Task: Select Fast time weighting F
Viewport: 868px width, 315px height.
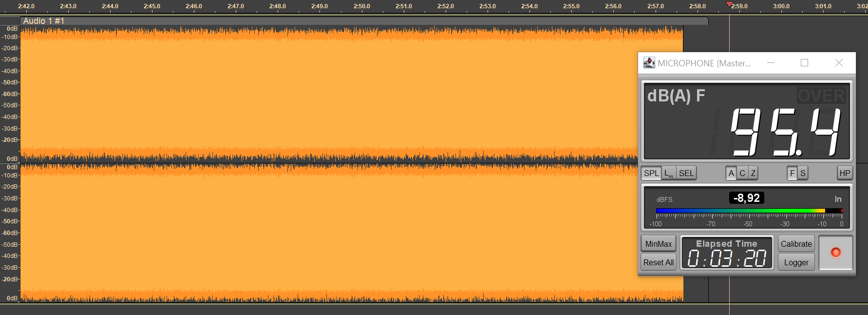Action: pos(792,173)
